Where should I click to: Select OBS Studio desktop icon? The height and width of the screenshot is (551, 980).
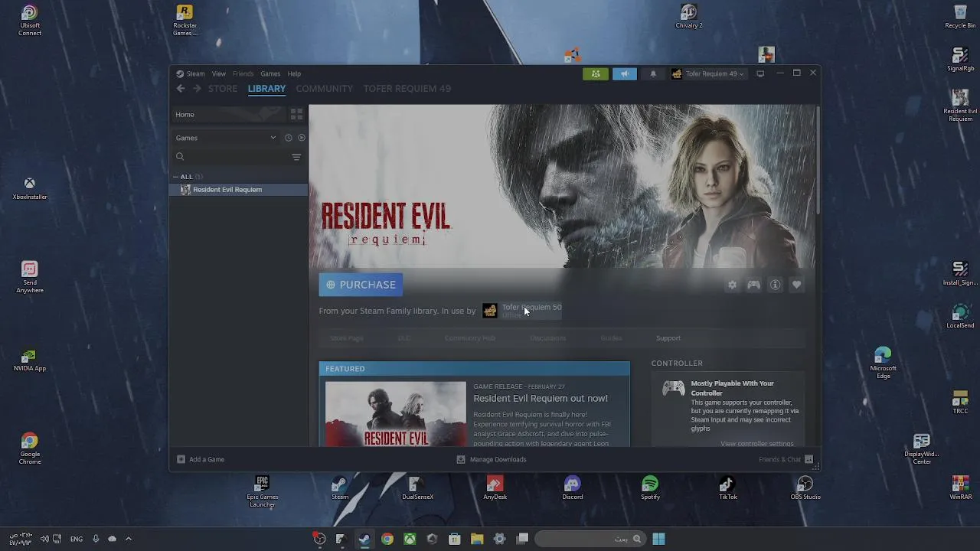[x=805, y=487]
